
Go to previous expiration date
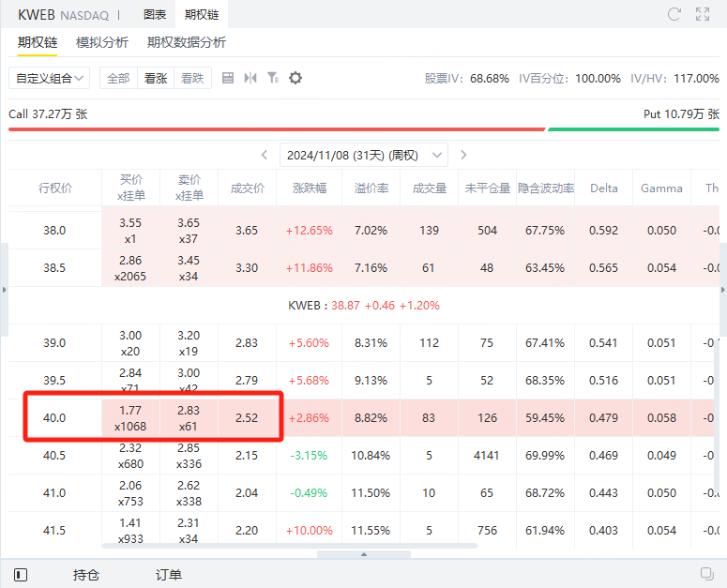(265, 155)
